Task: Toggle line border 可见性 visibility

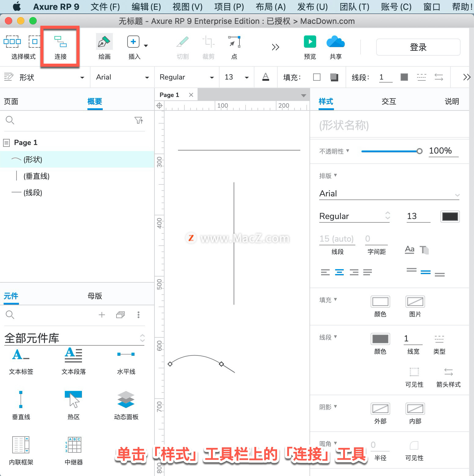Action: [x=414, y=372]
